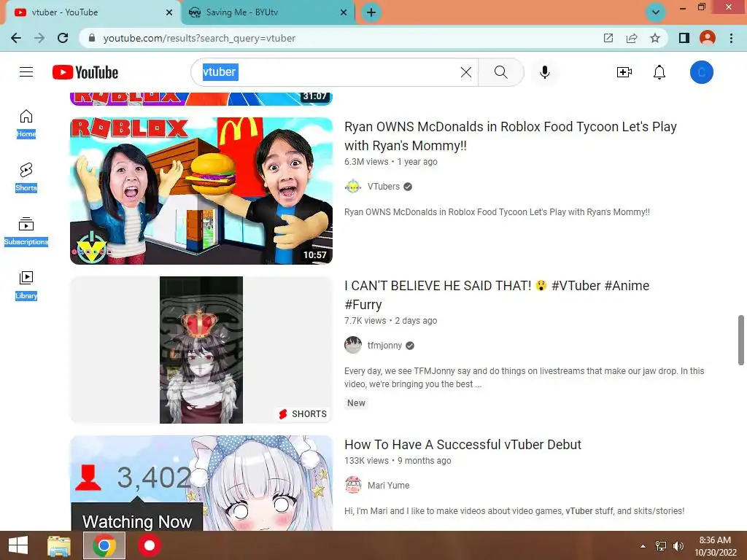
Task: Visit Mari Yume channel name link
Action: coord(388,485)
